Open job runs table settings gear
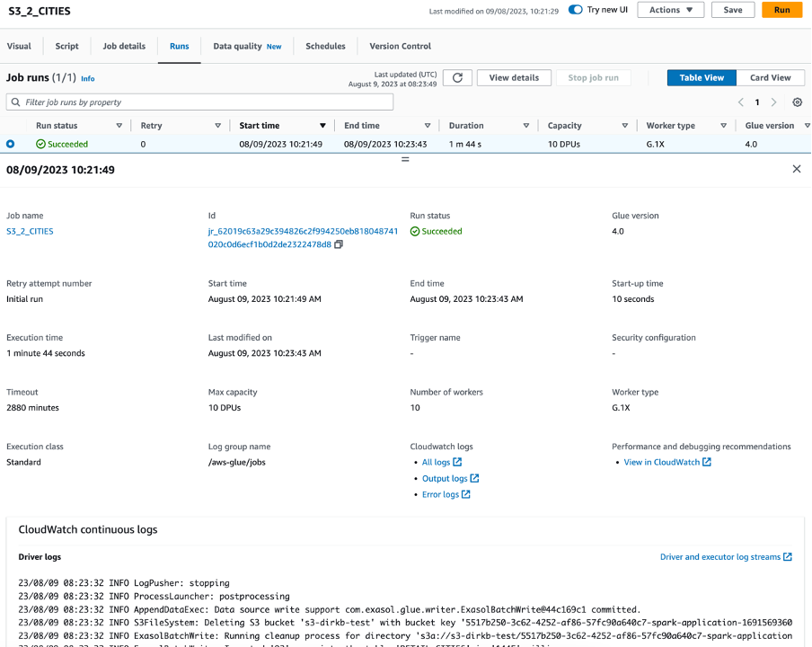Screen dimensions: 812x647 pyautogui.click(x=798, y=102)
